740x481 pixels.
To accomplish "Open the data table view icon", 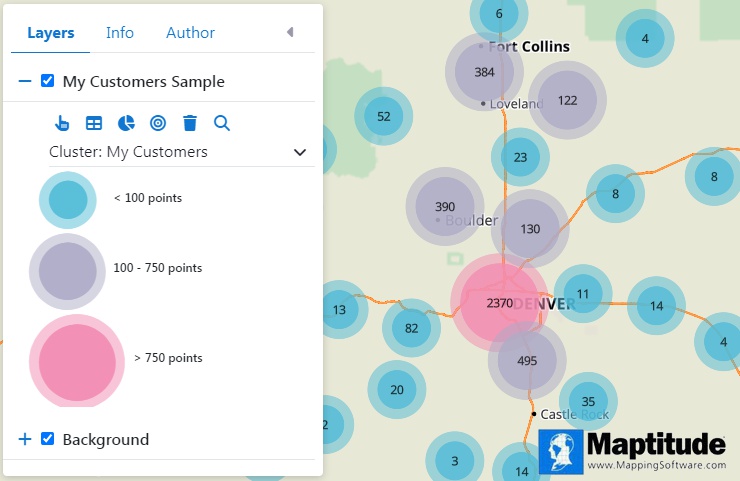I will [93, 123].
